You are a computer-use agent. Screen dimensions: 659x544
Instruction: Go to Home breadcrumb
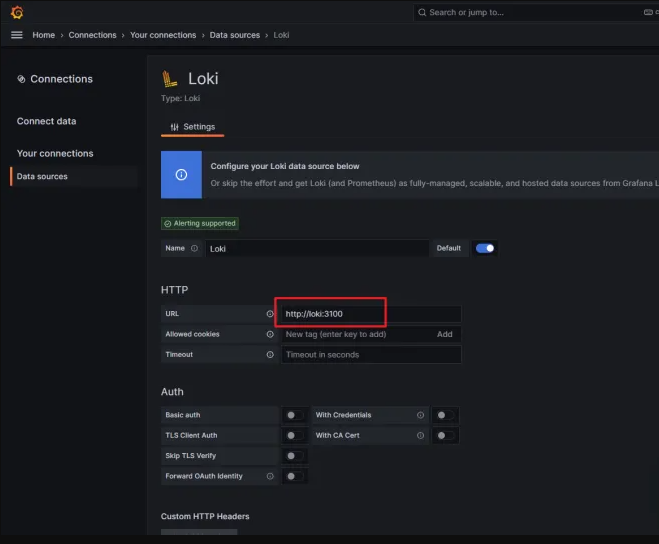[x=44, y=35]
